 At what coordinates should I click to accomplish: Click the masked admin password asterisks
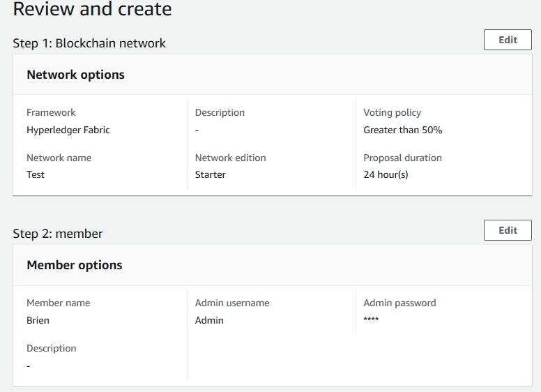[371, 319]
